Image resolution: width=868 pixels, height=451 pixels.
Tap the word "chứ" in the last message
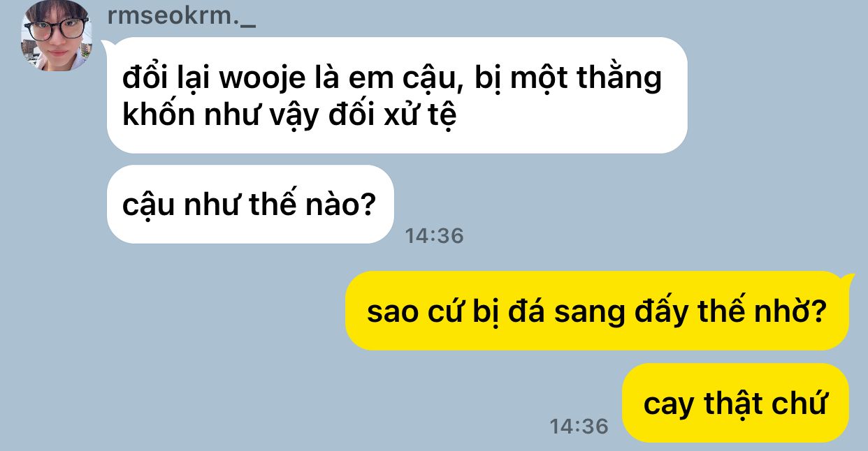[x=796, y=403]
